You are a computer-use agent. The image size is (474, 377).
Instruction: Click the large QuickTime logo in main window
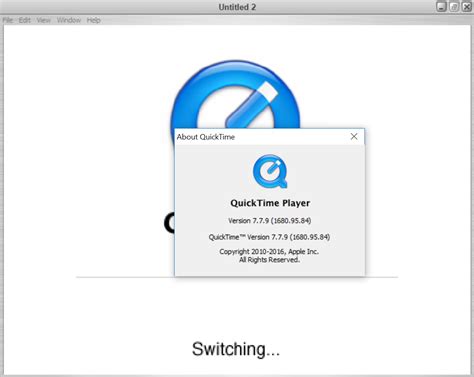[x=235, y=95]
